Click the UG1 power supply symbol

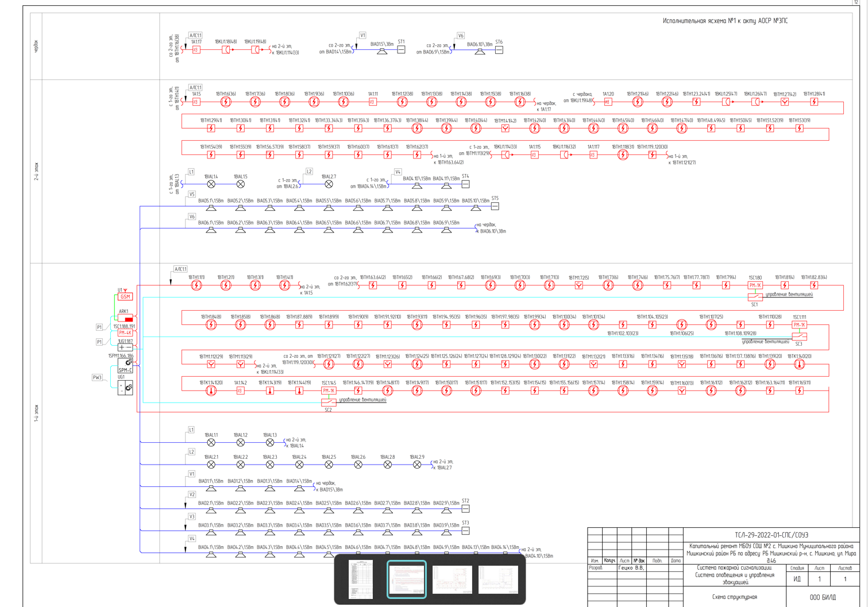(x=125, y=388)
